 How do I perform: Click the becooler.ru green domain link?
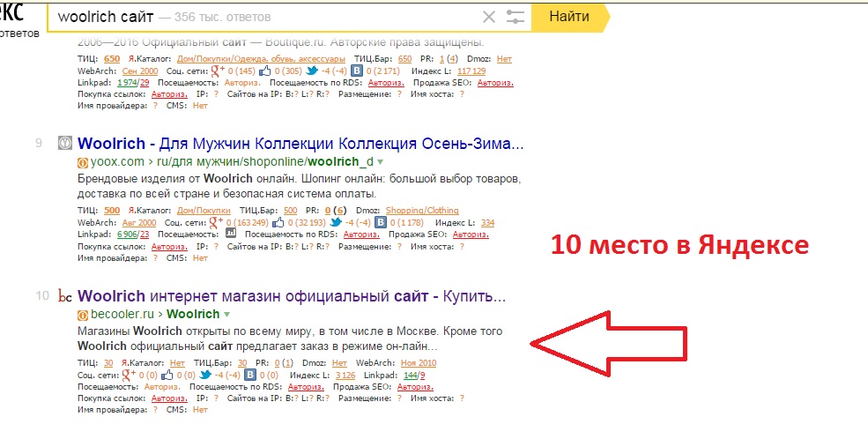coord(122,315)
